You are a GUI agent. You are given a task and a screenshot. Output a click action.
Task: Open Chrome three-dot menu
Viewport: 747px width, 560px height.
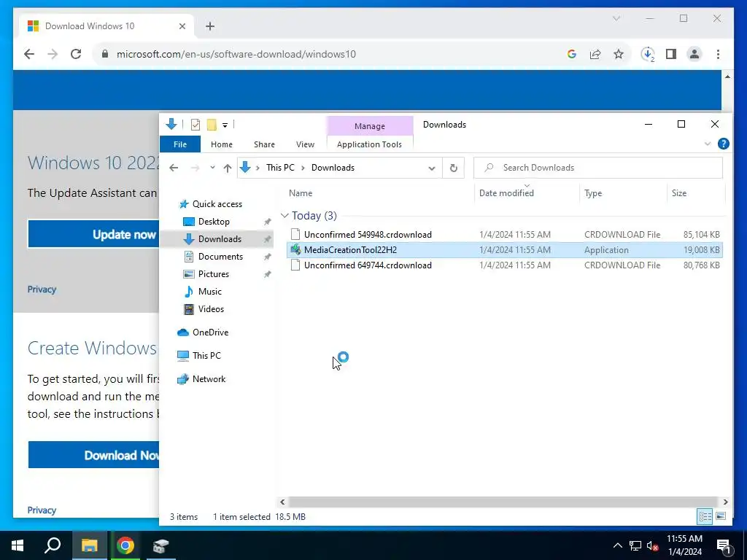tap(718, 54)
